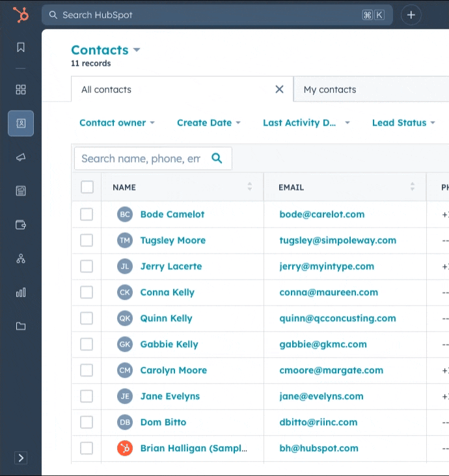Viewport: 449px width, 476px height.
Task: Sort by the NAME column arrows
Action: pyautogui.click(x=250, y=187)
